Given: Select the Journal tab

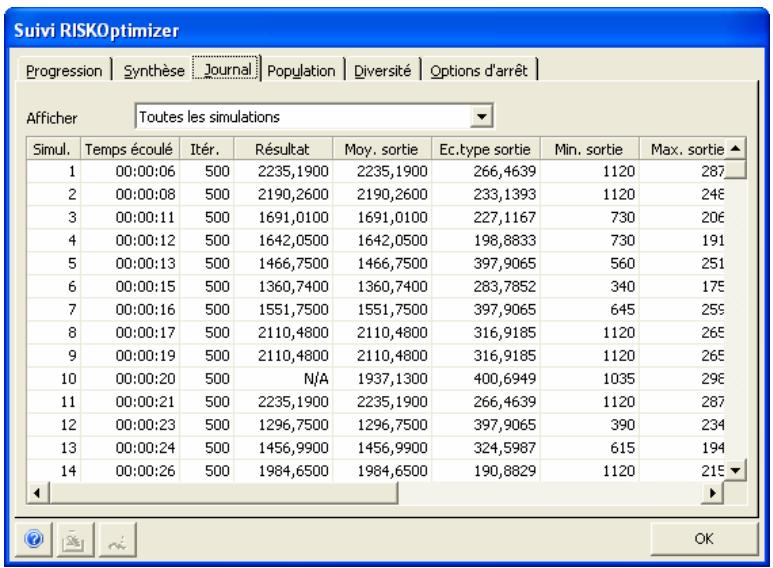Looking at the screenshot, I should (226, 69).
